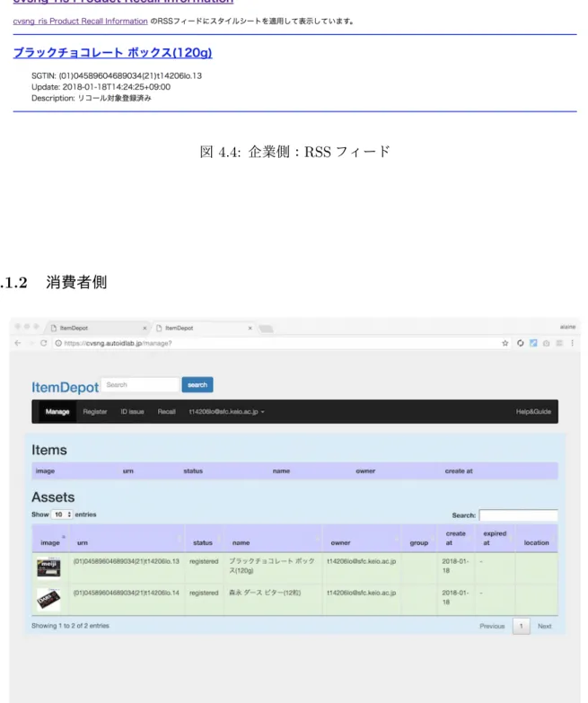Viewport: 588px width, 703px height.
Task: Click the blue extension icon in toolbar
Action: coord(533,343)
